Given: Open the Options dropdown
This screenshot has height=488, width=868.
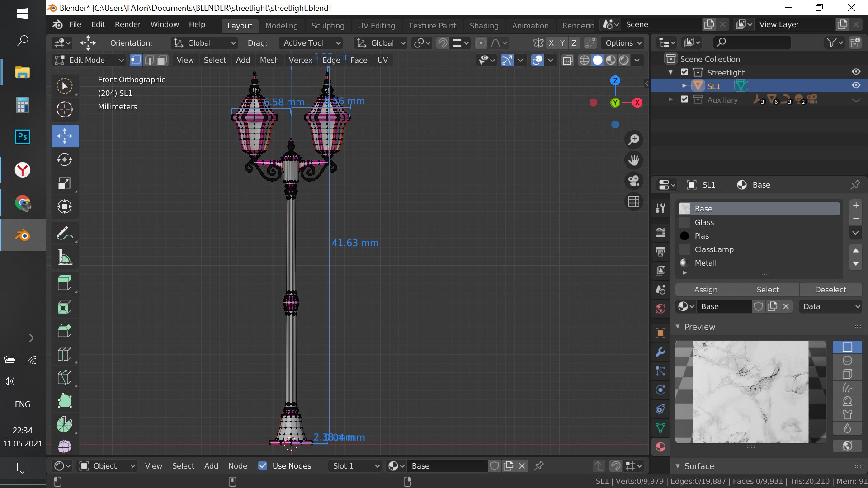Looking at the screenshot, I should pos(623,43).
